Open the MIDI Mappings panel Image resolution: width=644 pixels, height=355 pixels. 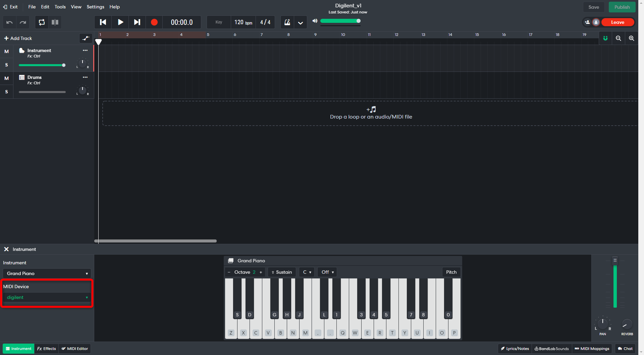(592, 349)
